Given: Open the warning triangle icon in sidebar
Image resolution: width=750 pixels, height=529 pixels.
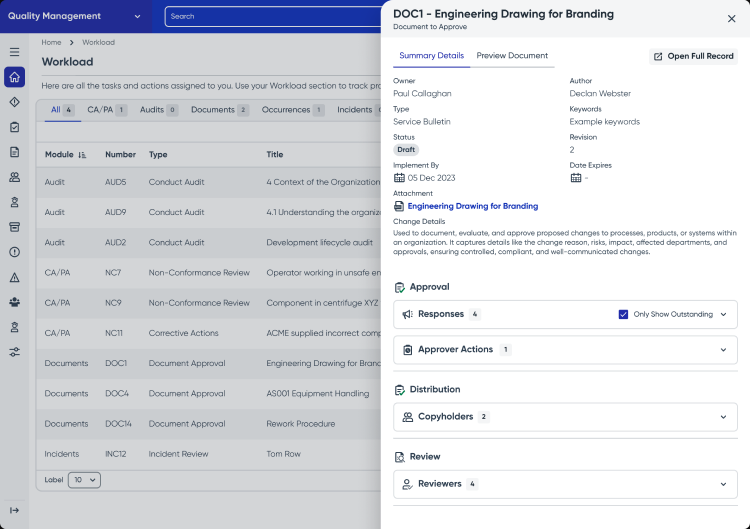Looking at the screenshot, I should point(14,277).
